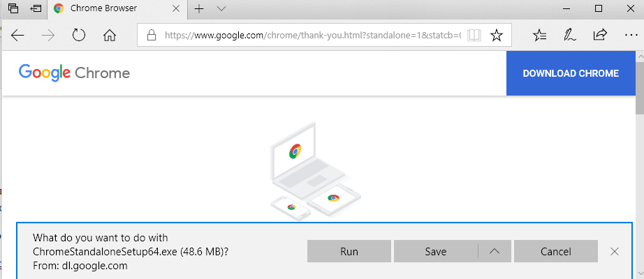
Task: Click the browser Back arrow
Action: coord(17,36)
